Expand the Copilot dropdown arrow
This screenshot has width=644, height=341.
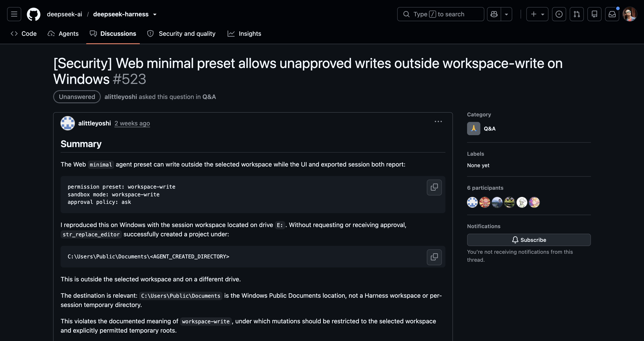tap(506, 14)
